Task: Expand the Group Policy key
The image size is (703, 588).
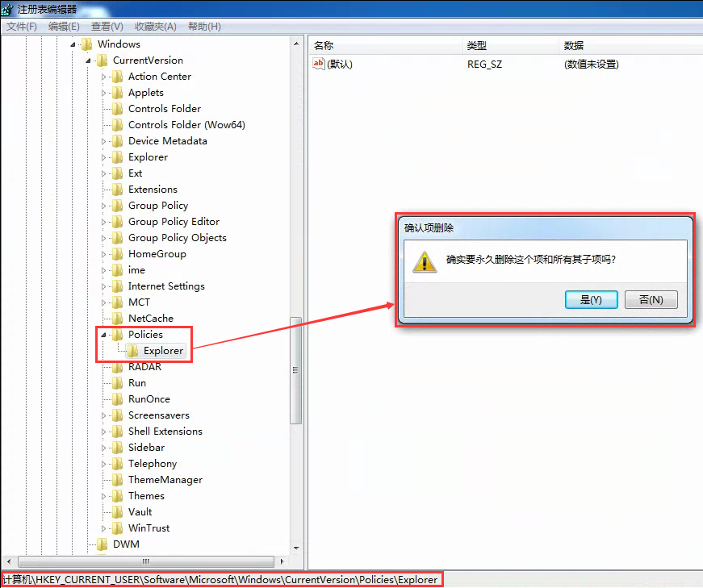Action: pos(103,206)
